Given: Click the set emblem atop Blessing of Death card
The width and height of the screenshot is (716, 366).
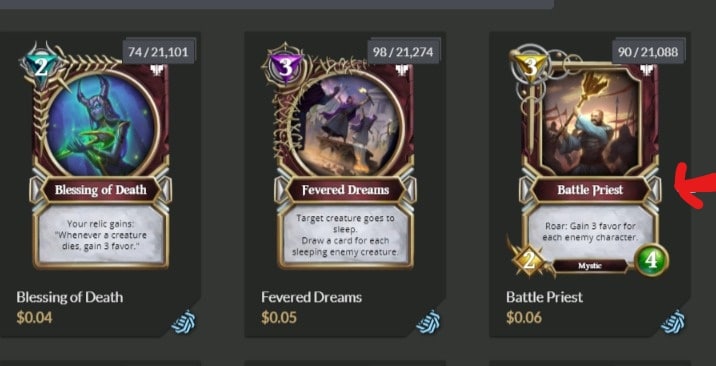Looking at the screenshot, I should (156, 70).
